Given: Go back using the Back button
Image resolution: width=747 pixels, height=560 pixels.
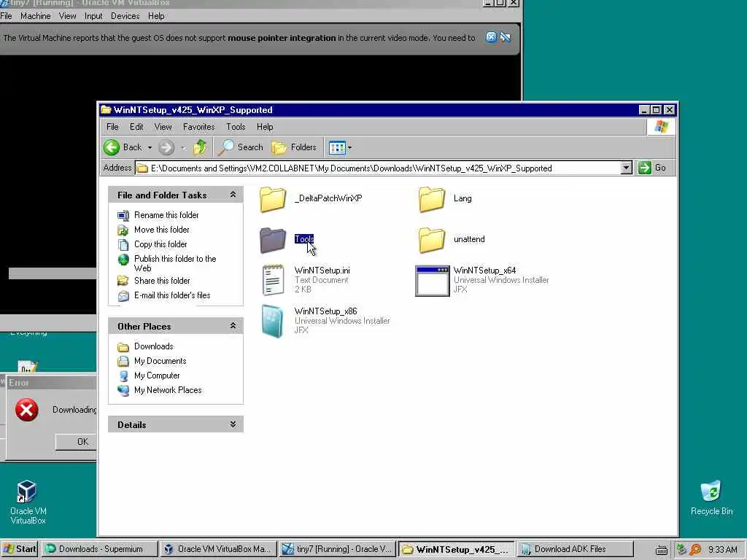Looking at the screenshot, I should coord(123,147).
